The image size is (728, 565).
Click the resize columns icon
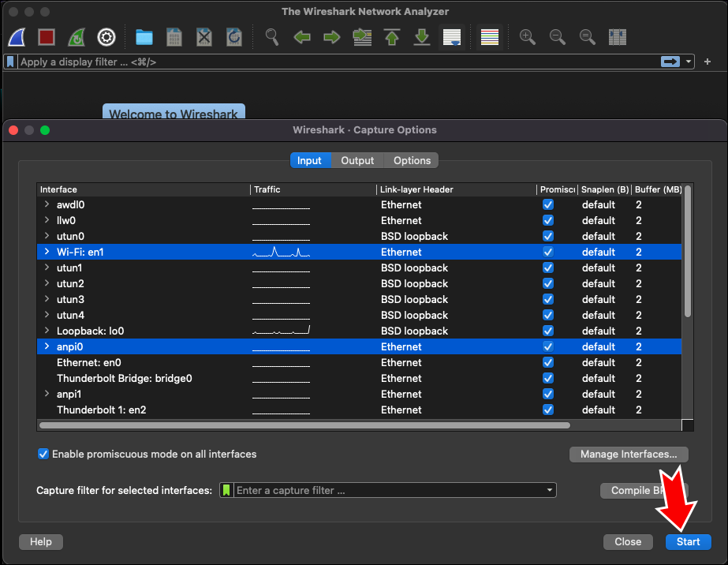tap(618, 37)
